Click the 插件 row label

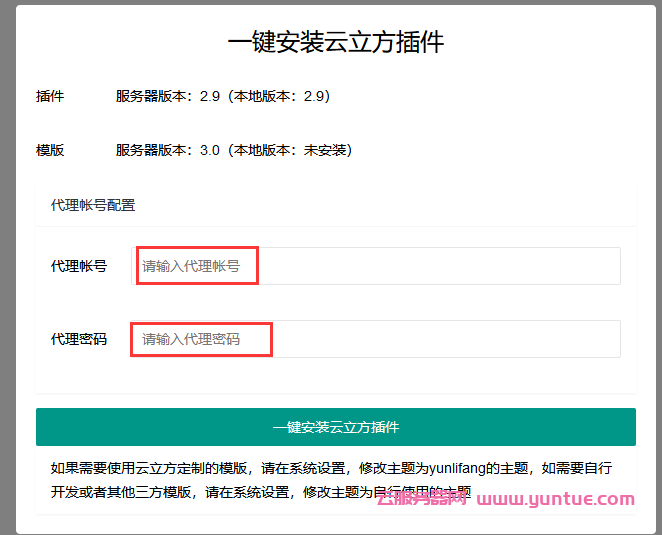tap(50, 96)
